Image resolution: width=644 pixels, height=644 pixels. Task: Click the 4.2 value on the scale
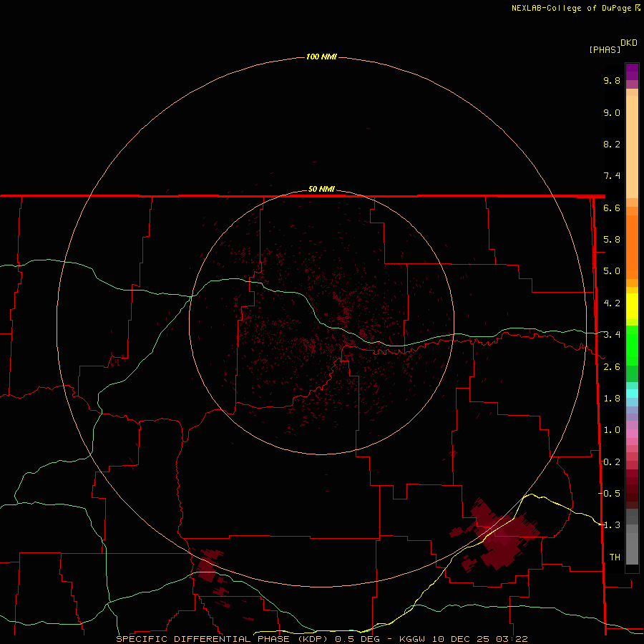click(612, 303)
